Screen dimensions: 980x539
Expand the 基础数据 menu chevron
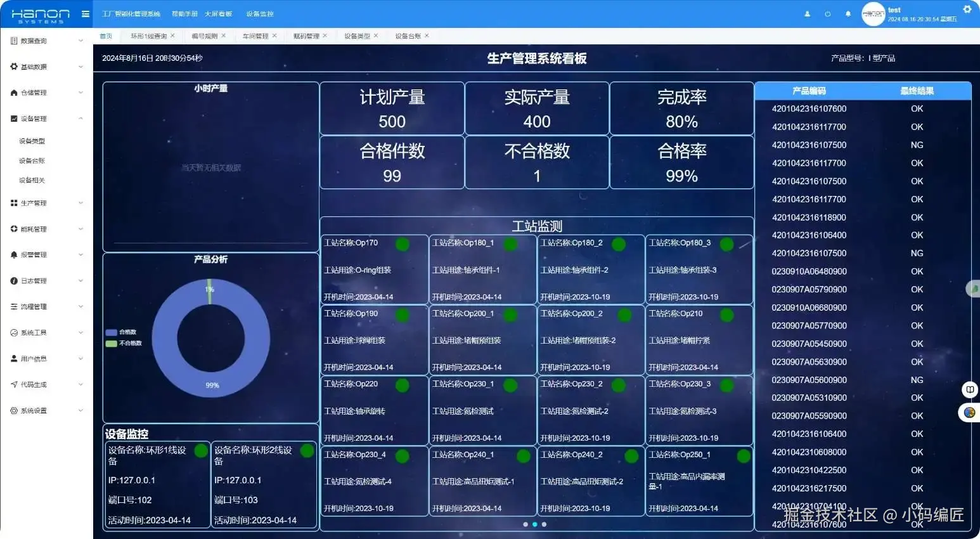pyautogui.click(x=81, y=67)
